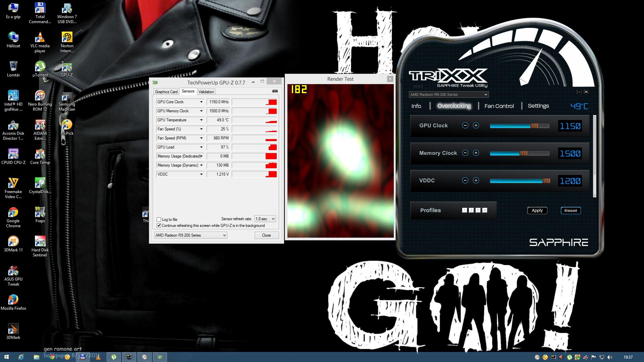This screenshot has width=644, height=362.
Task: Click the GPU Clock slider track
Action: (x=520, y=126)
